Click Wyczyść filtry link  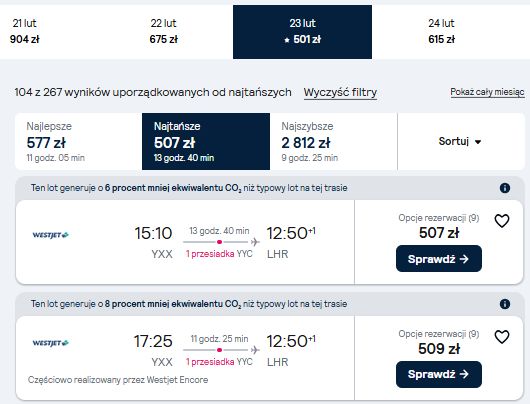point(340,92)
